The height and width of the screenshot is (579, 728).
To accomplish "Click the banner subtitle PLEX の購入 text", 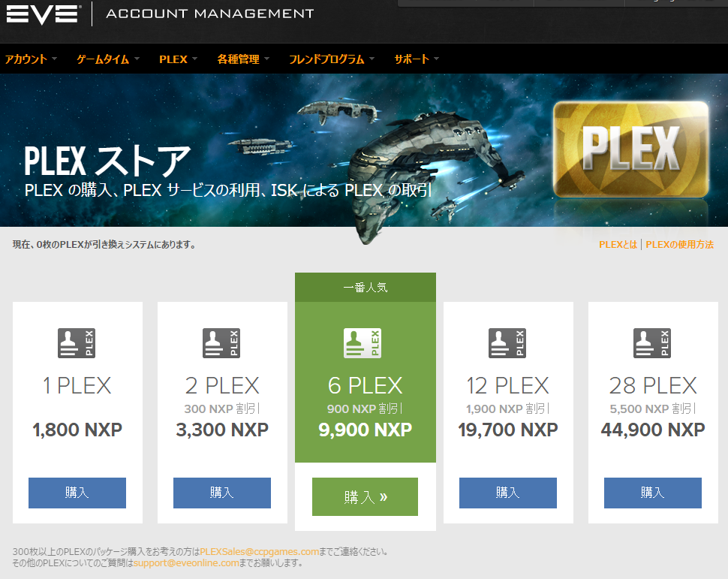I will click(228, 190).
